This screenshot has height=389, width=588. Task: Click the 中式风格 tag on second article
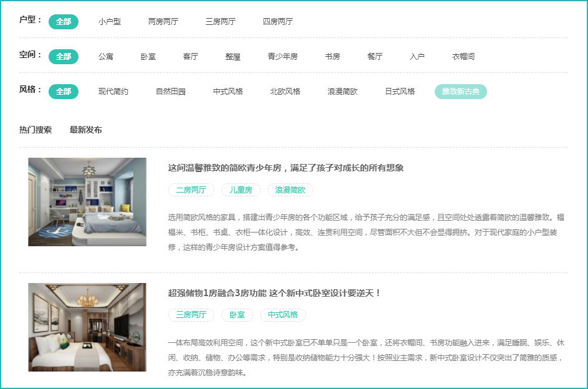click(283, 315)
